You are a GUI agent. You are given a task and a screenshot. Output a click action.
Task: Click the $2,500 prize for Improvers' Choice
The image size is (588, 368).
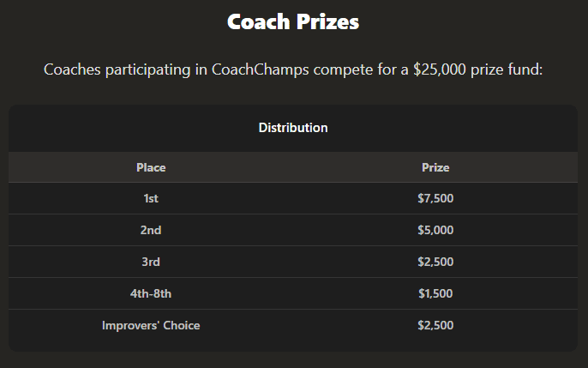click(x=435, y=325)
